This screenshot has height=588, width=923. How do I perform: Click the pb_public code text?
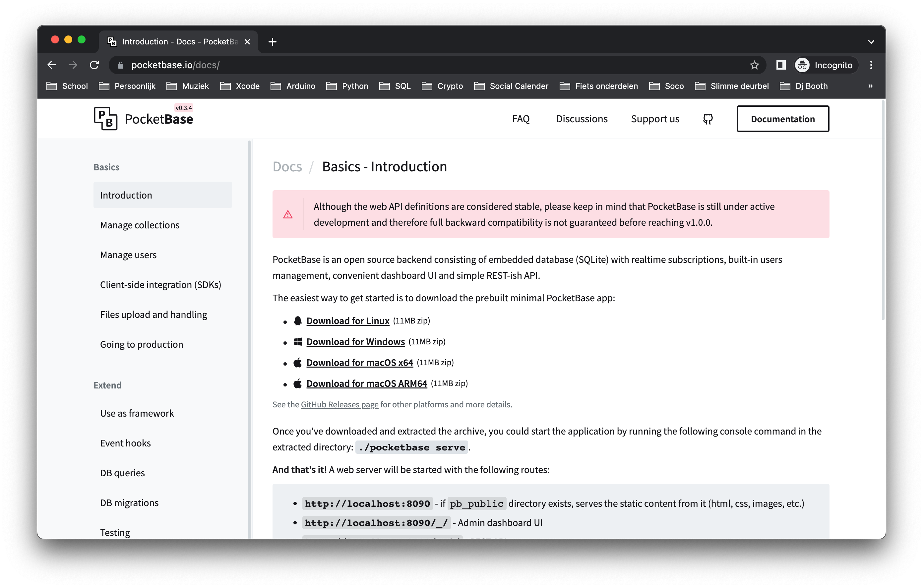tap(476, 503)
